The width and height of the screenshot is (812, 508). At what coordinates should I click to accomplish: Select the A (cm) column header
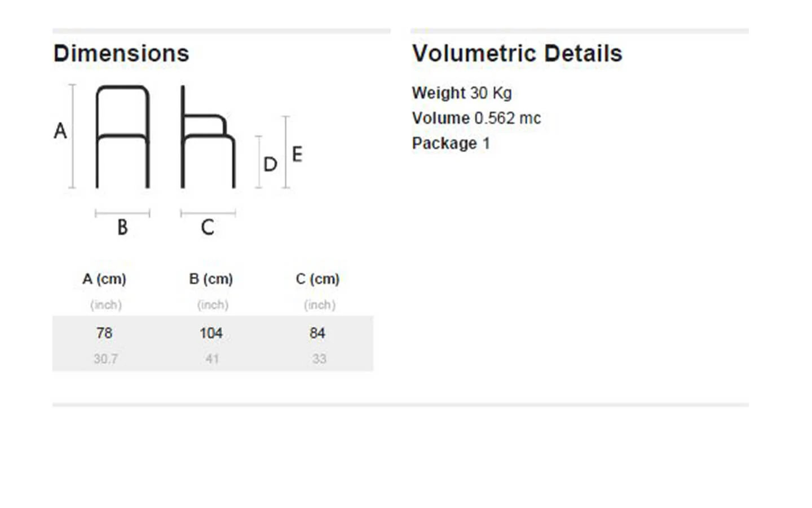click(x=104, y=279)
